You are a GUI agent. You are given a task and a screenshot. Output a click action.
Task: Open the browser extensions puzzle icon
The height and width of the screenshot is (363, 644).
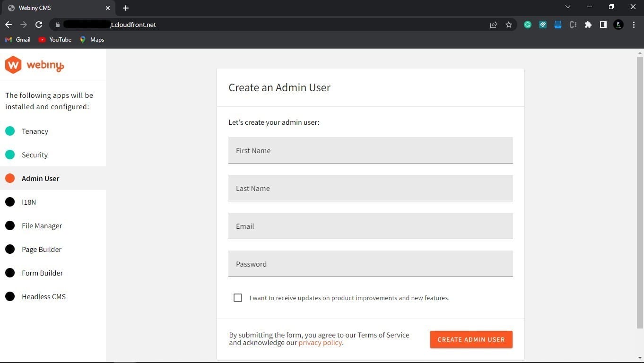point(588,25)
